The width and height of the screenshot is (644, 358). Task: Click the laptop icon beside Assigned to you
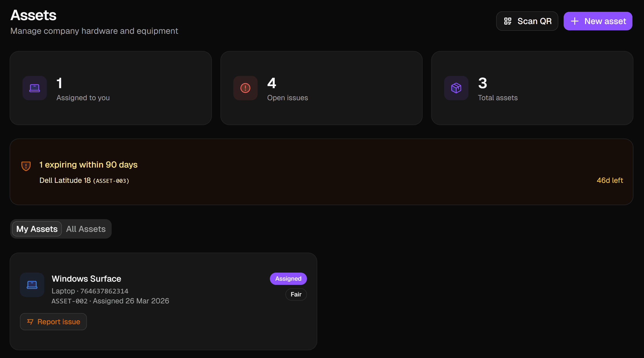pos(35,88)
